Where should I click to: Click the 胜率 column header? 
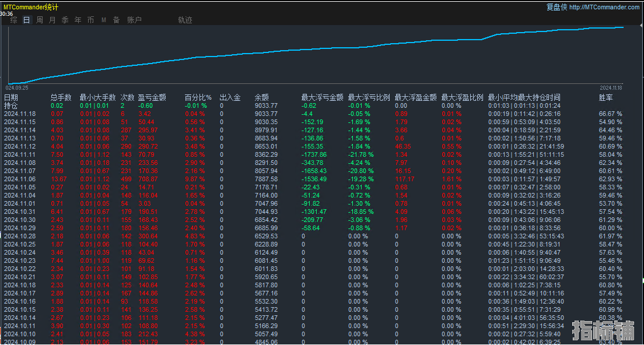[606, 98]
